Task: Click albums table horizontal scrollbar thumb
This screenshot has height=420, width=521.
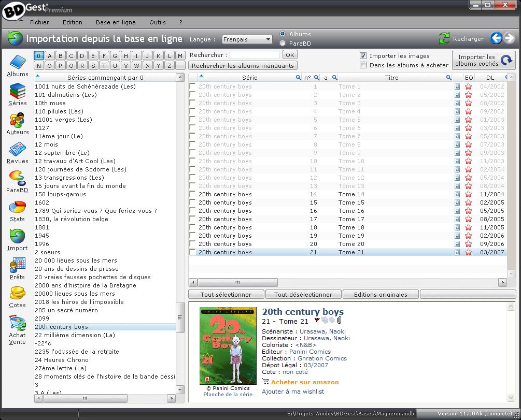Action: click(237, 283)
